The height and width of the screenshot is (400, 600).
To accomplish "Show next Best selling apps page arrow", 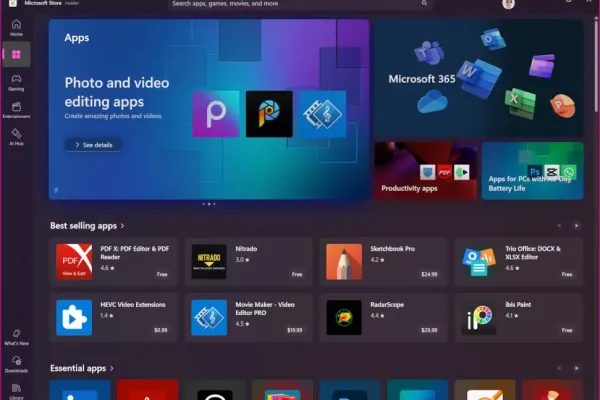I will (576, 226).
